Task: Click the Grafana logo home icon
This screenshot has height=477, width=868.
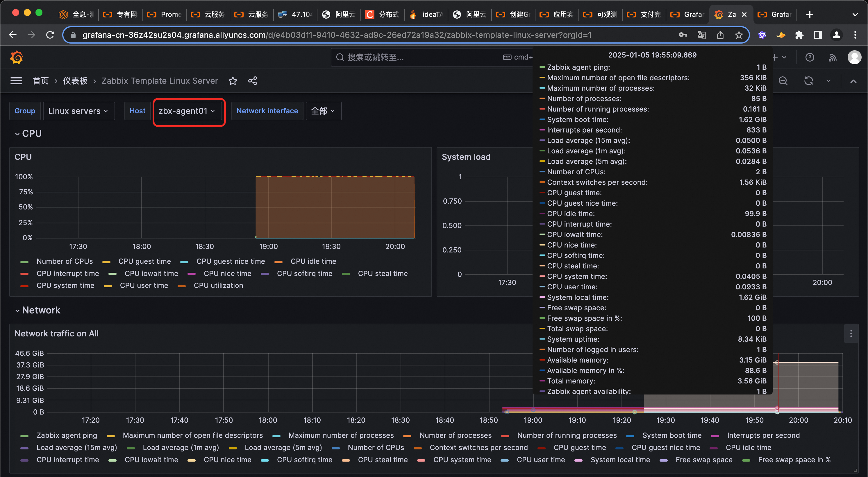Action: [x=17, y=57]
